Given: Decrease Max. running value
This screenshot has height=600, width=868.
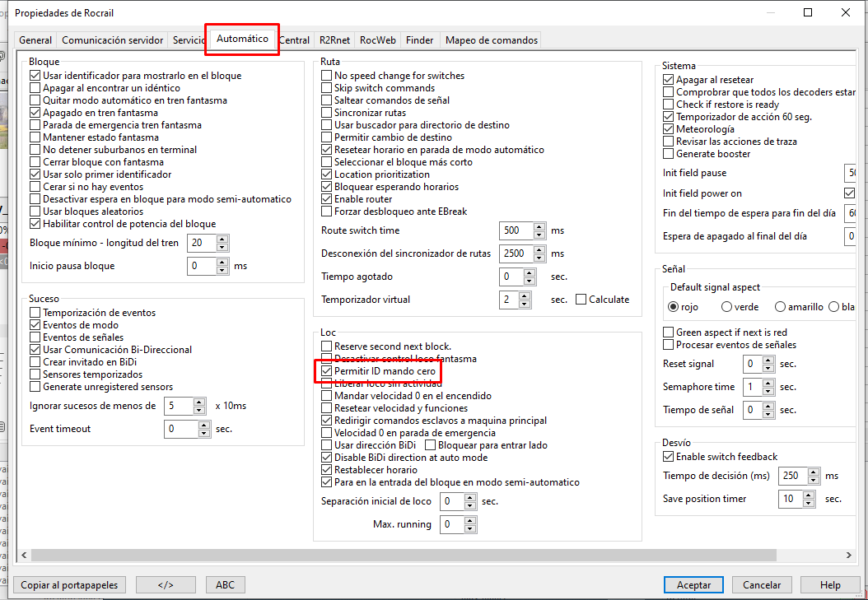Looking at the screenshot, I should (x=470, y=528).
